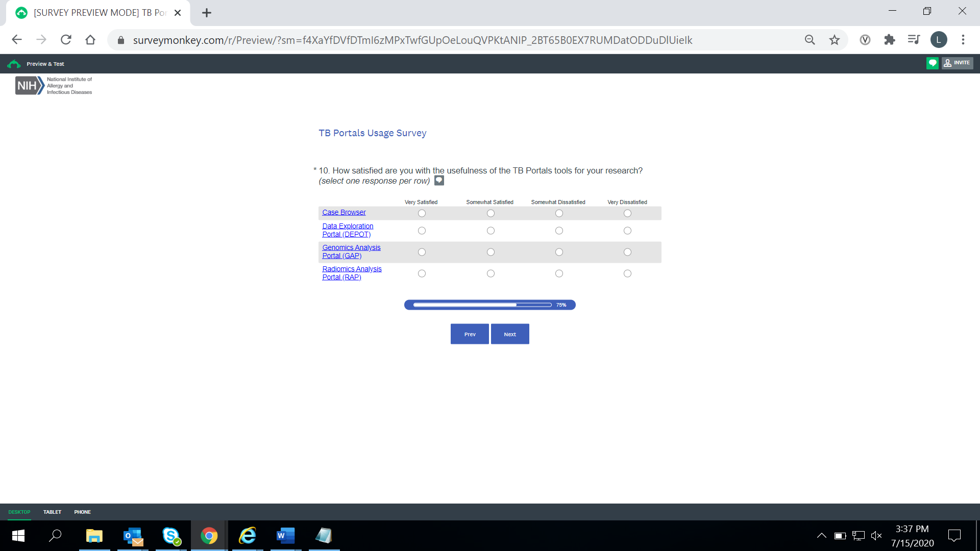The image size is (980, 551).
Task: Open Skype from the taskbar
Action: click(x=171, y=536)
